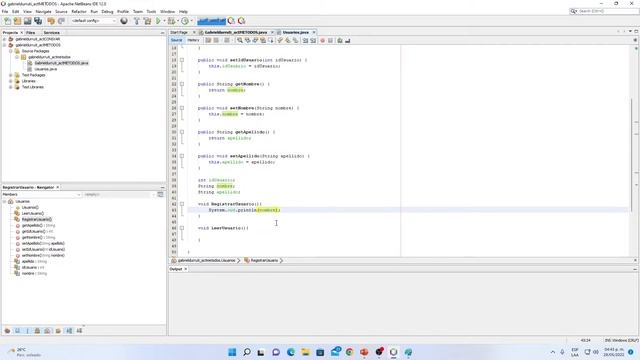Click the Shift Line Right editor icon
Viewport: 640px width, 360px height.
[313, 40]
